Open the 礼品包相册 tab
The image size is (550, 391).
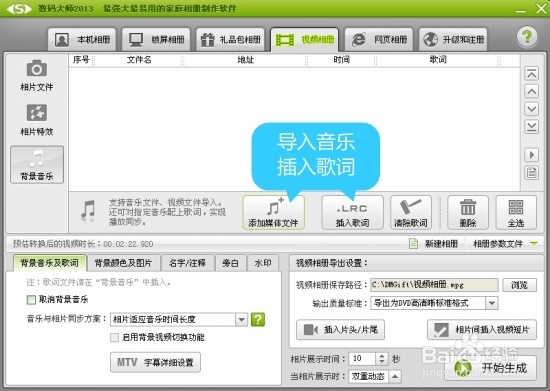pyautogui.click(x=230, y=39)
